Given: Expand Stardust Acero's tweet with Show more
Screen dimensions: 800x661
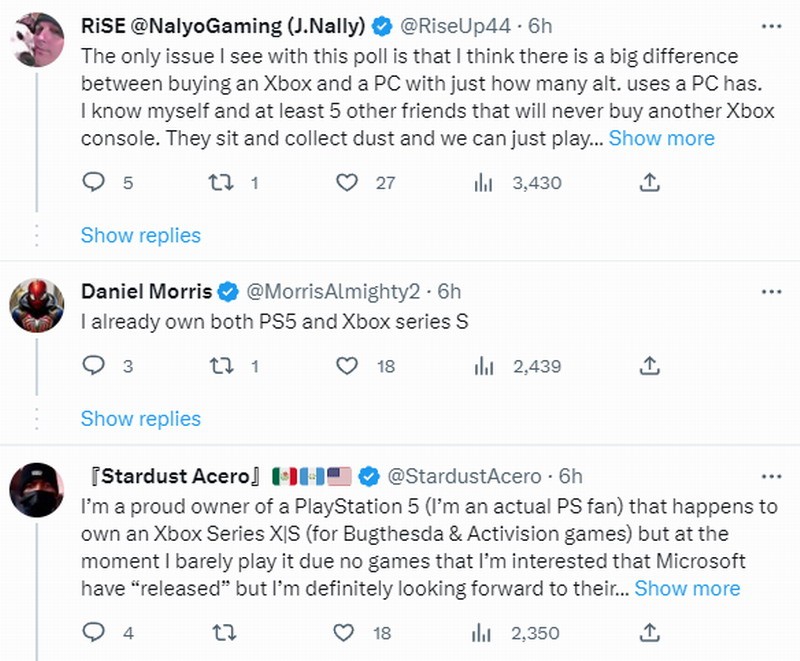Looking at the screenshot, I should click(687, 588).
